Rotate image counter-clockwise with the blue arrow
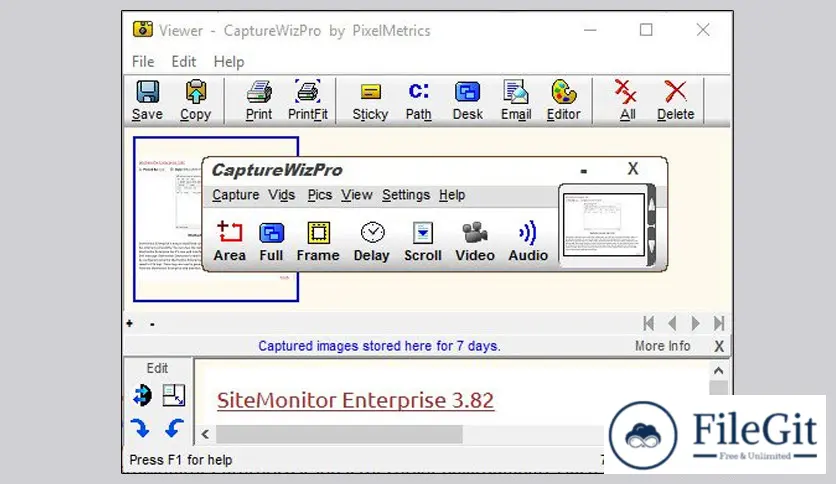This screenshot has height=484, width=836. click(174, 428)
